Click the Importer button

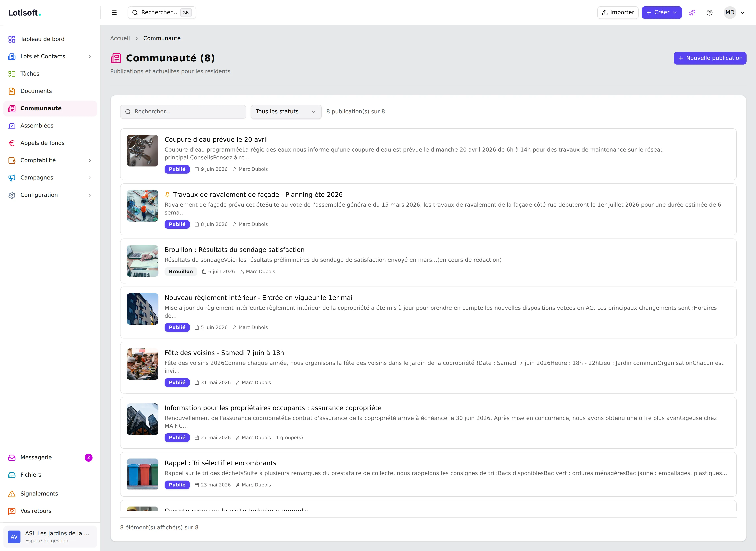[618, 13]
